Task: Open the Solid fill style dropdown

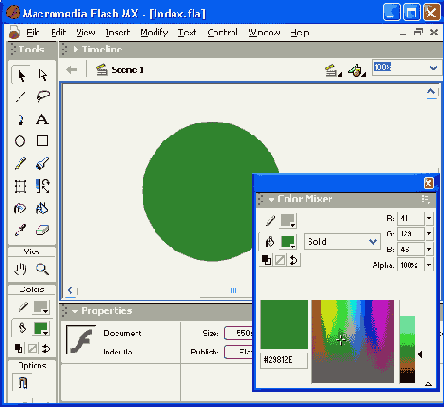Action: pyautogui.click(x=342, y=242)
